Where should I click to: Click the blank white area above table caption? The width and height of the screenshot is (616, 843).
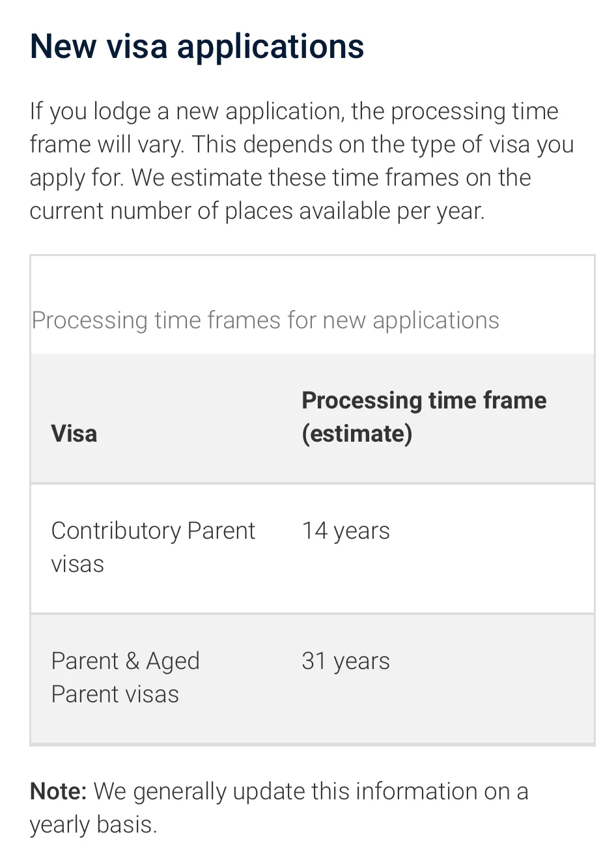tap(313, 280)
